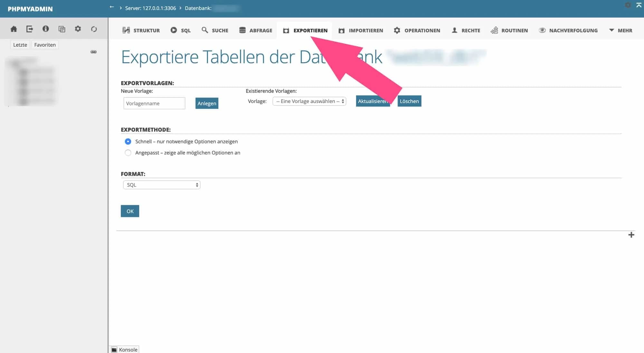
Task: Reload the navigation panel with the refresh icon
Action: pyautogui.click(x=94, y=29)
